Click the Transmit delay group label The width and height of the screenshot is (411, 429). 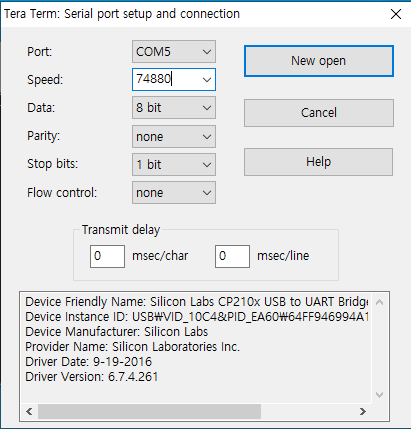pos(121,230)
